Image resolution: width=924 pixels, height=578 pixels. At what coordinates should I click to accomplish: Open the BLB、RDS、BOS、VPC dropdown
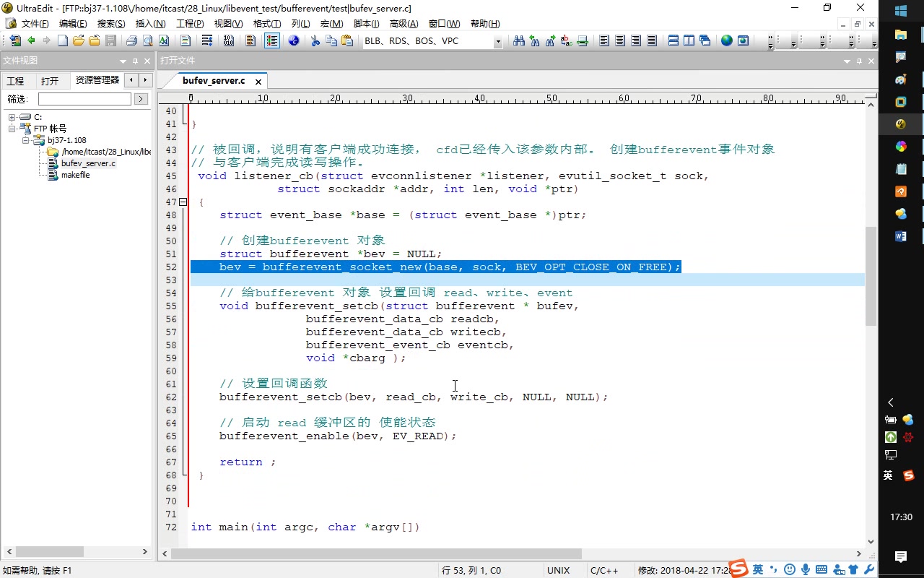(x=498, y=41)
